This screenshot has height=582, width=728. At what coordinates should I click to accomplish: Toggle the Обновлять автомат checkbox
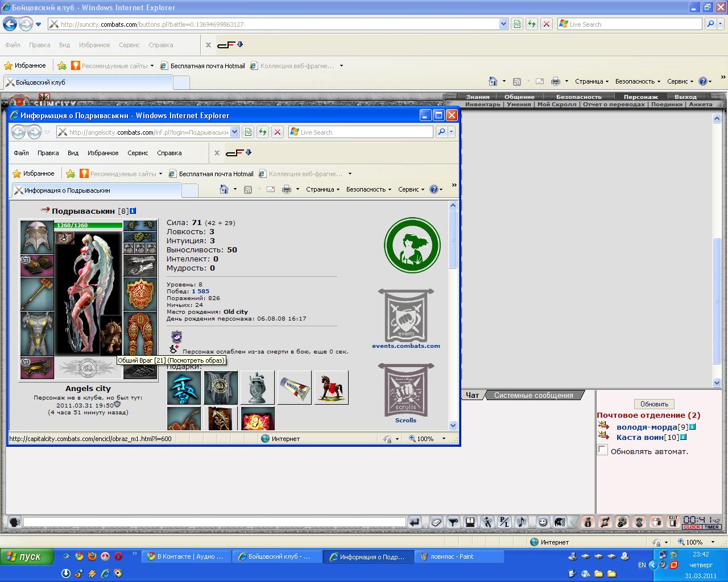602,450
